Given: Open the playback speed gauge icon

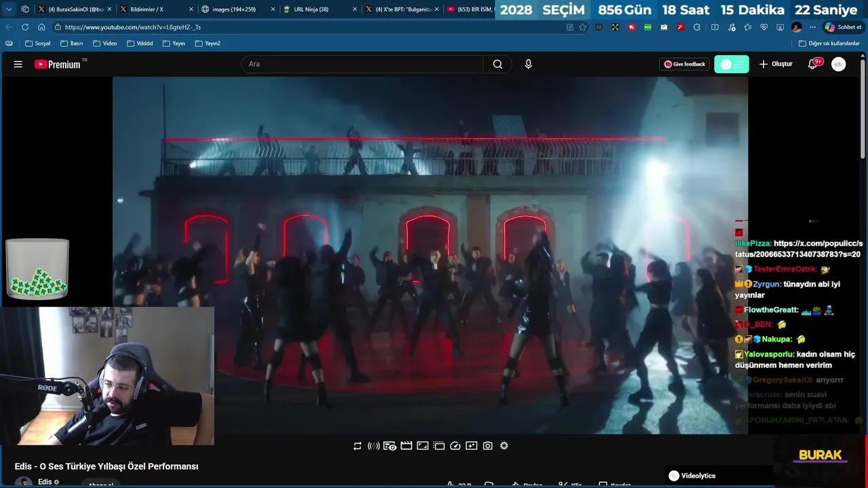Looking at the screenshot, I should pyautogui.click(x=455, y=446).
